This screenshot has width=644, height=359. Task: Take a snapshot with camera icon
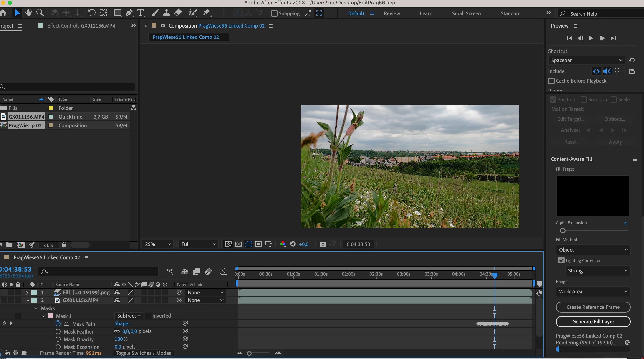[x=323, y=244]
